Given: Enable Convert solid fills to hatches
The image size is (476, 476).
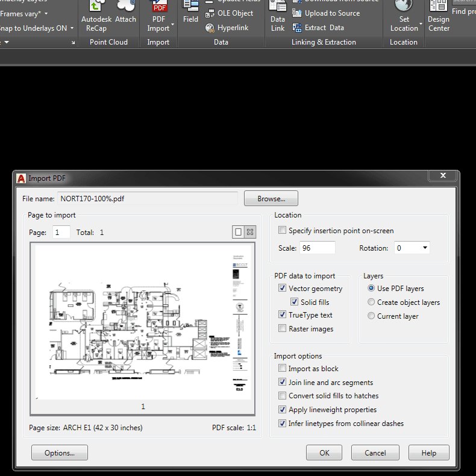Looking at the screenshot, I should click(x=282, y=395).
